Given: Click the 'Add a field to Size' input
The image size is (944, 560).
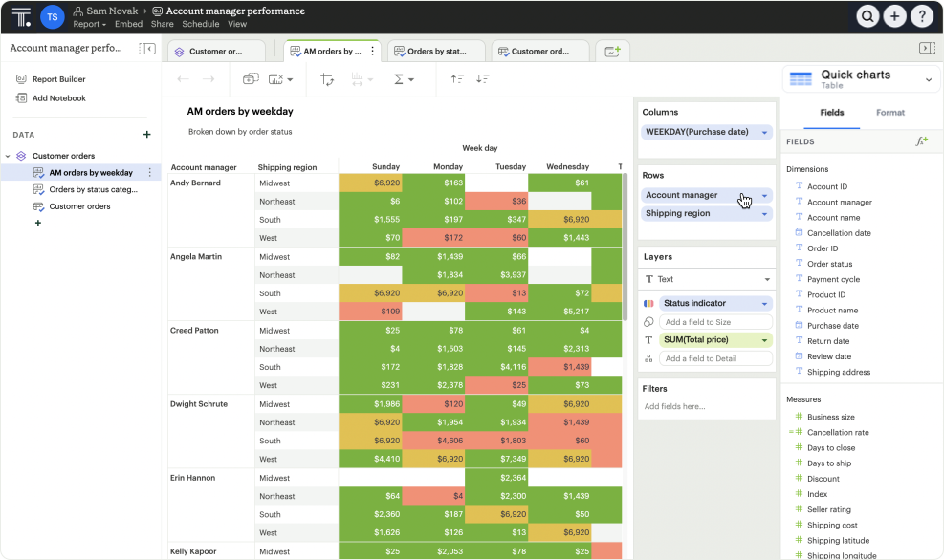Looking at the screenshot, I should tap(715, 322).
